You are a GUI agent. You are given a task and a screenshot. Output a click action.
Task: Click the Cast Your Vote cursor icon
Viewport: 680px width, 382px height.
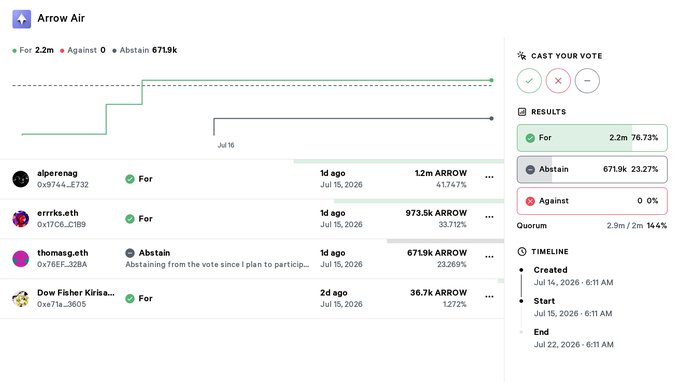coord(522,56)
